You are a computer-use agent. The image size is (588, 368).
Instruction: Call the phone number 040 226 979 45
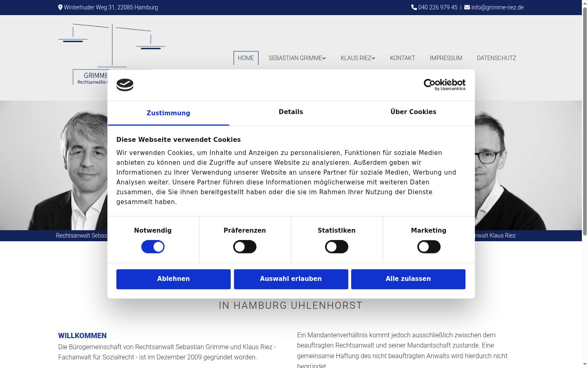point(438,7)
